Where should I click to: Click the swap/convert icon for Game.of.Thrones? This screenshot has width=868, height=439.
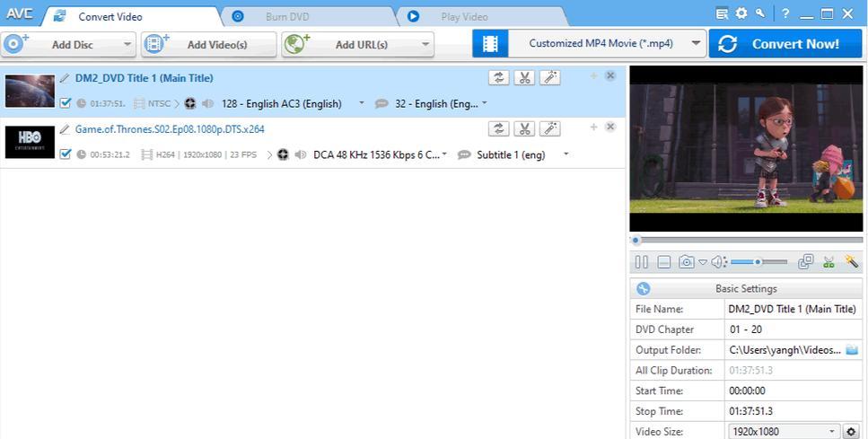pyautogui.click(x=499, y=128)
